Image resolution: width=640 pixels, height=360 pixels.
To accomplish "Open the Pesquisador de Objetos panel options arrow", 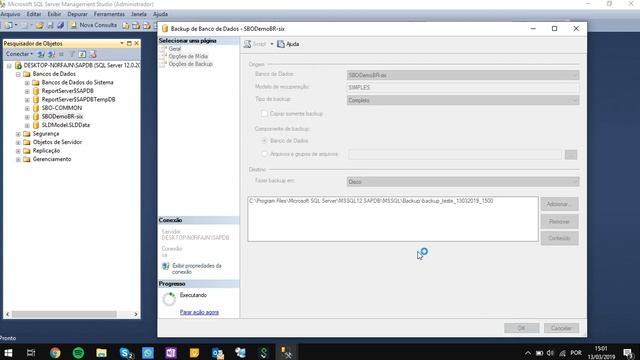I will [x=122, y=43].
